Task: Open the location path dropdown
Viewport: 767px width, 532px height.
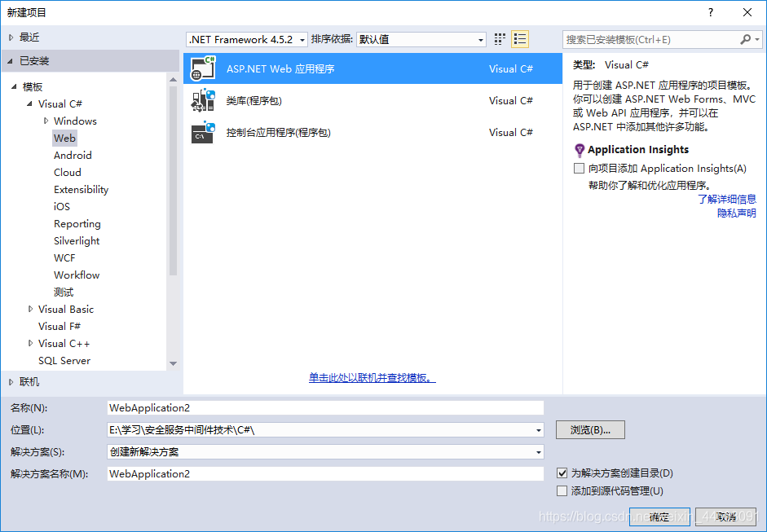Action: click(x=539, y=430)
